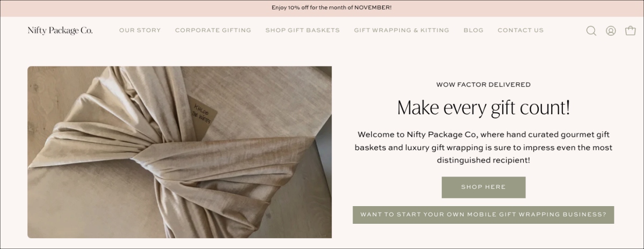
Task: Navigate to Corporate Gifting
Action: click(x=213, y=31)
